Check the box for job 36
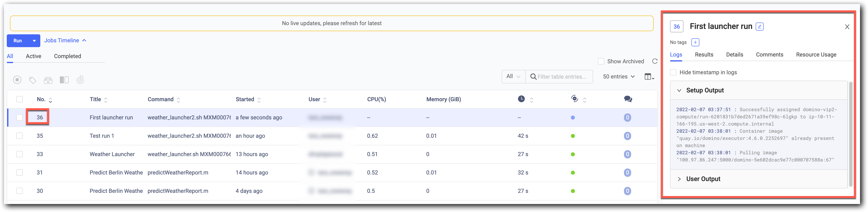 [20, 118]
